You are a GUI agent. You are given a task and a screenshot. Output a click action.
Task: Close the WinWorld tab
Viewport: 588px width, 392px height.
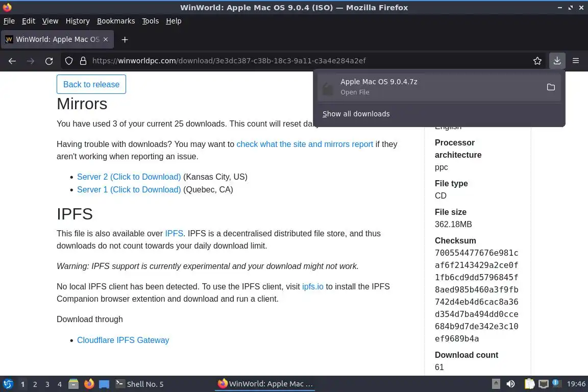pos(106,39)
